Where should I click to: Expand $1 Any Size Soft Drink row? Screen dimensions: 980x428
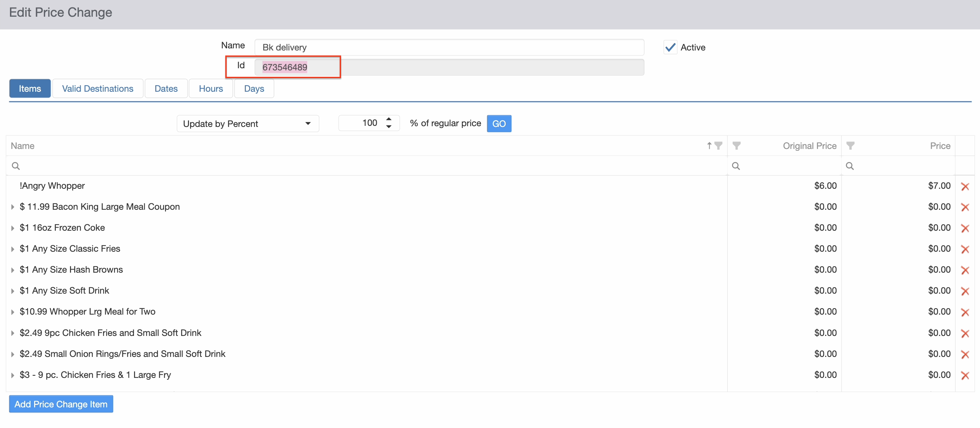pos(12,291)
